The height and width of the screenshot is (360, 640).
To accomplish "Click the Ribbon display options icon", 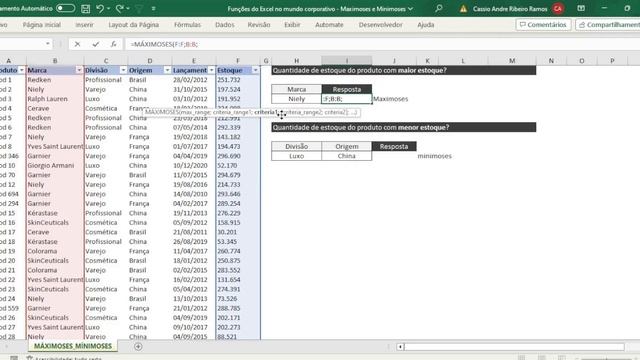I will point(581,8).
